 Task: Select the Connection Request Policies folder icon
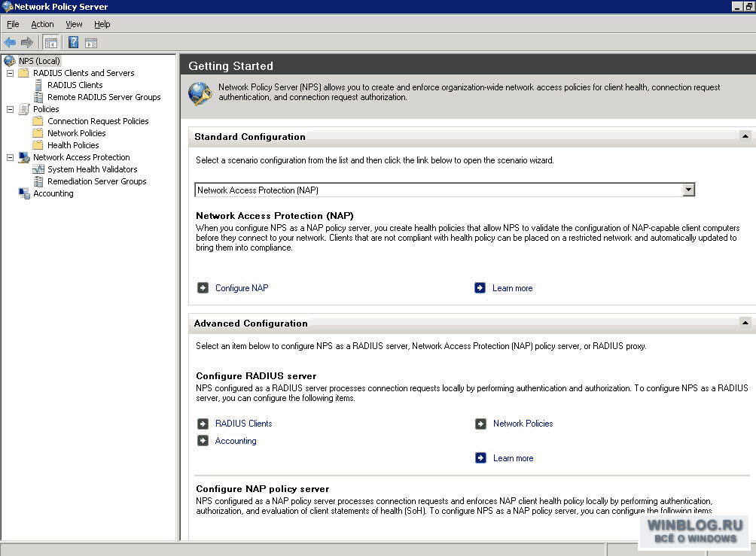click(x=38, y=121)
